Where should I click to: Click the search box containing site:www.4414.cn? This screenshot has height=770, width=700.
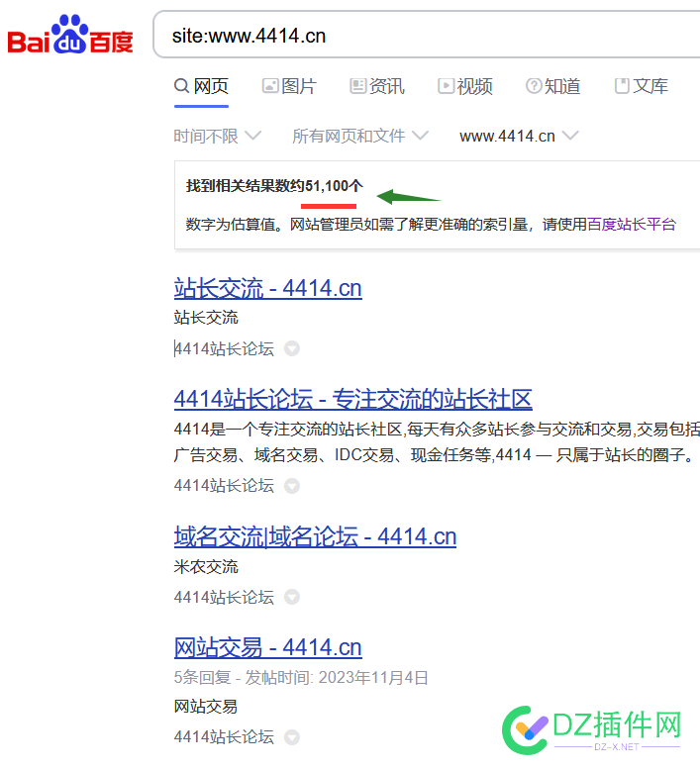click(x=427, y=35)
